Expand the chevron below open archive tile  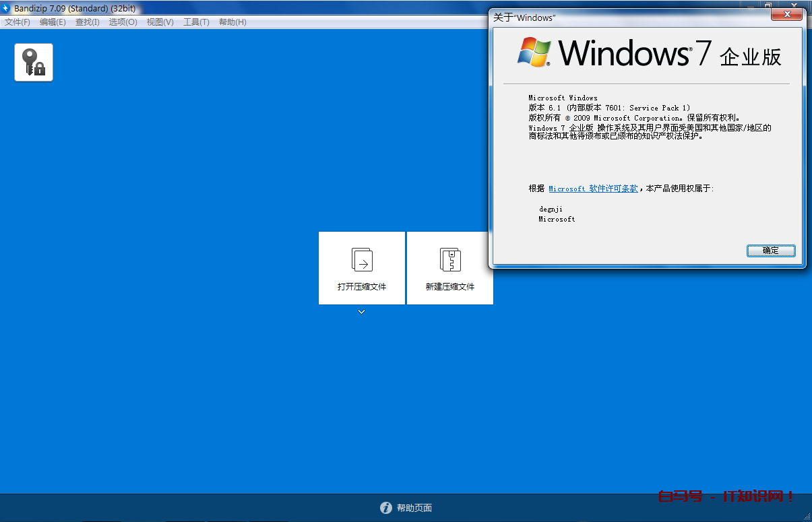pyautogui.click(x=362, y=312)
